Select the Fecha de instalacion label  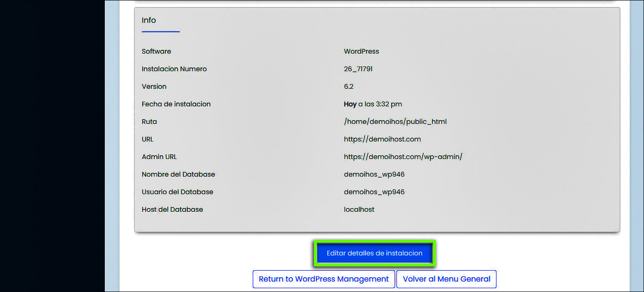pos(176,104)
